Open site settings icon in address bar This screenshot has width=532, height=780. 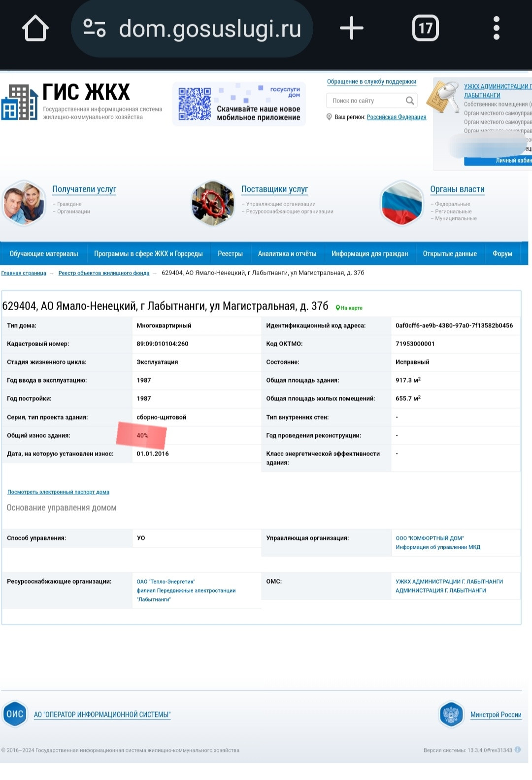(x=95, y=28)
